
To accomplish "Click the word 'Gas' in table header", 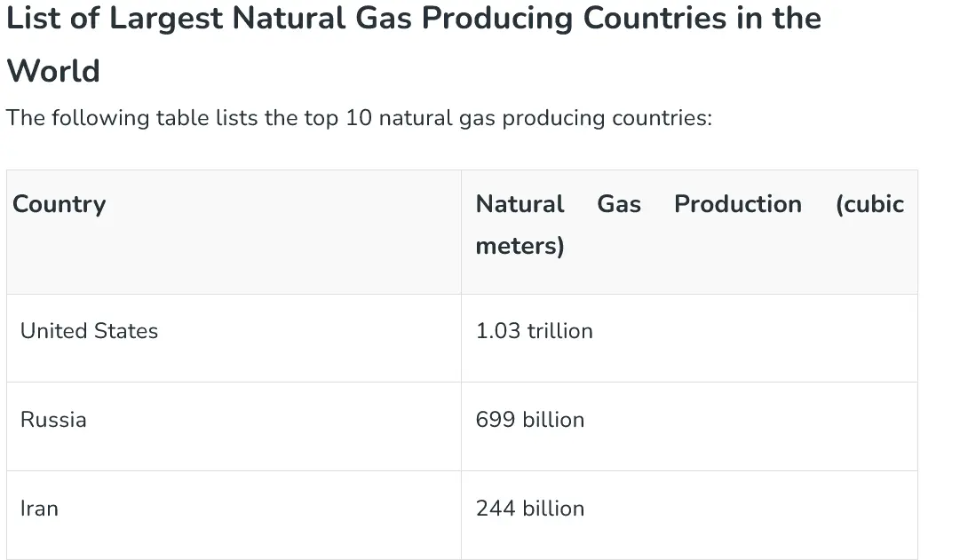I will click(619, 204).
